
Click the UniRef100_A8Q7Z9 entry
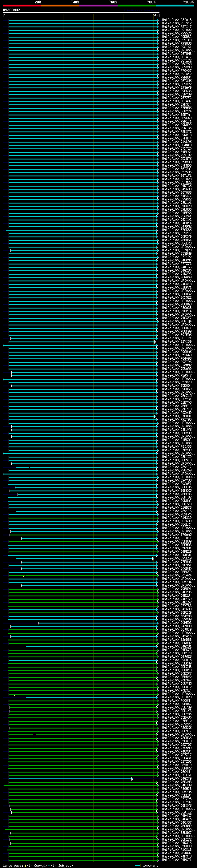(x=177, y=504)
